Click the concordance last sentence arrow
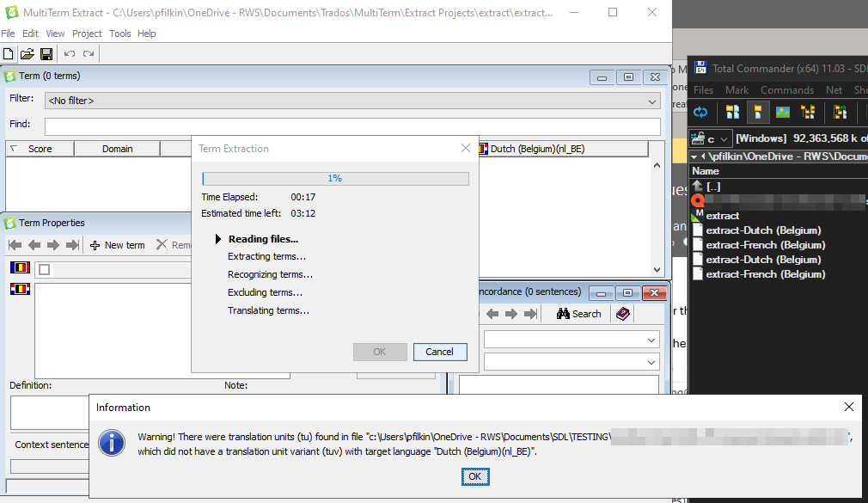The width and height of the screenshot is (868, 503). click(x=530, y=314)
